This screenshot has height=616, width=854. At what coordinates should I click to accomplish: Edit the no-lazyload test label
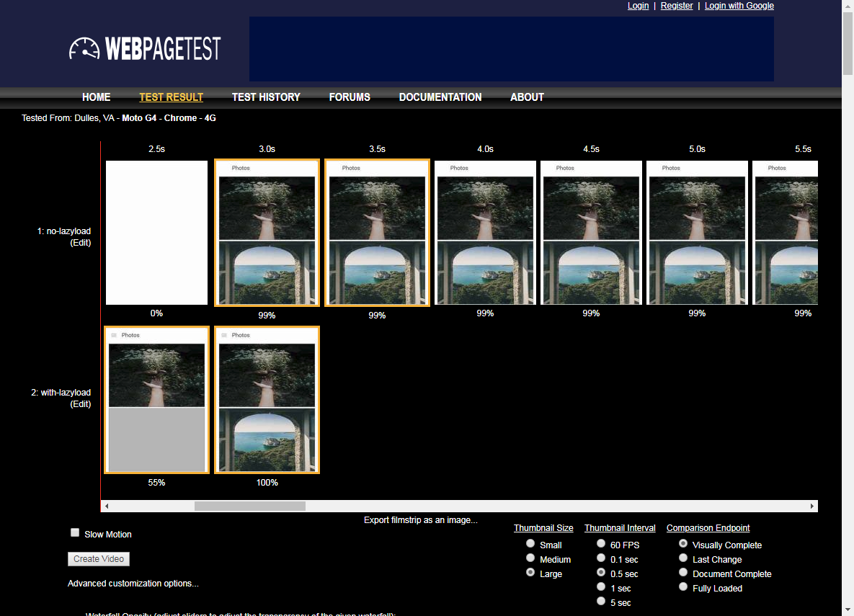pos(81,243)
